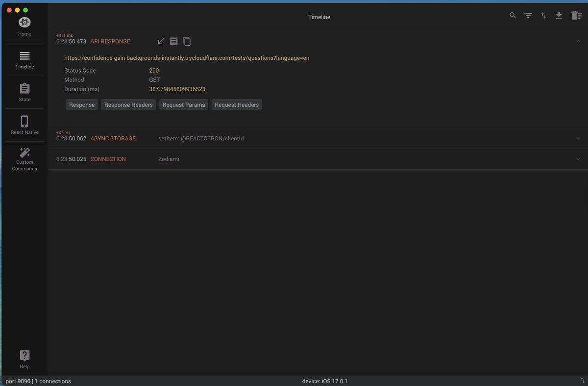The width and height of the screenshot is (588, 386).
Task: Select the Timeline sidebar item
Action: coord(24,60)
